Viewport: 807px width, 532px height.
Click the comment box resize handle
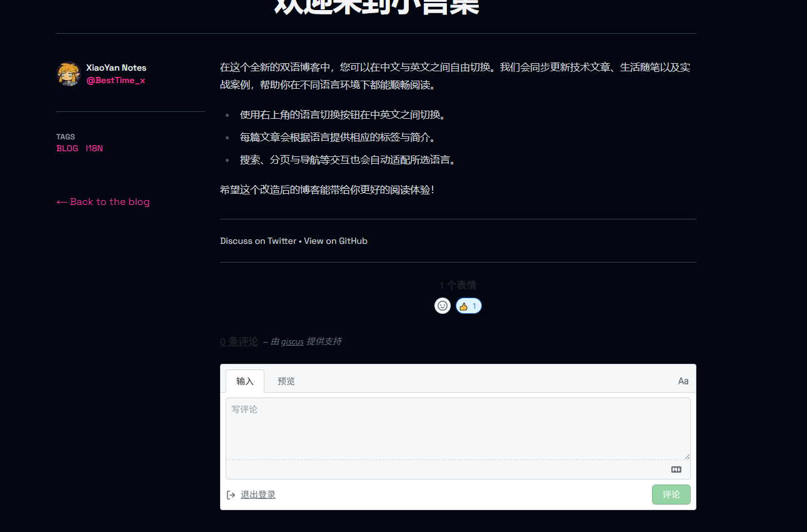(687, 456)
